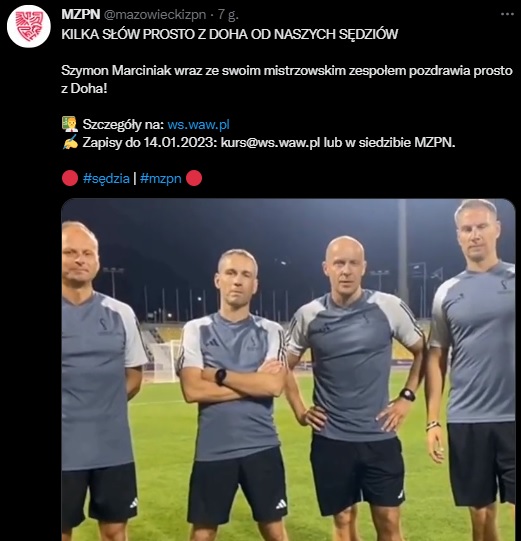This screenshot has width=521, height=541.
Task: Open the #sędzia hashtag
Action: tap(106, 178)
